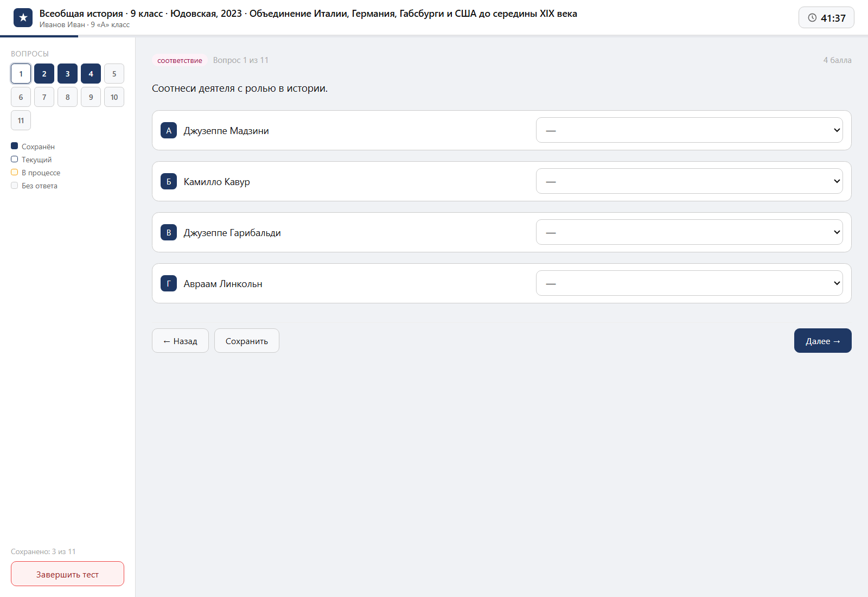Click the Далее button
Image resolution: width=868 pixels, height=597 pixels.
click(x=823, y=341)
